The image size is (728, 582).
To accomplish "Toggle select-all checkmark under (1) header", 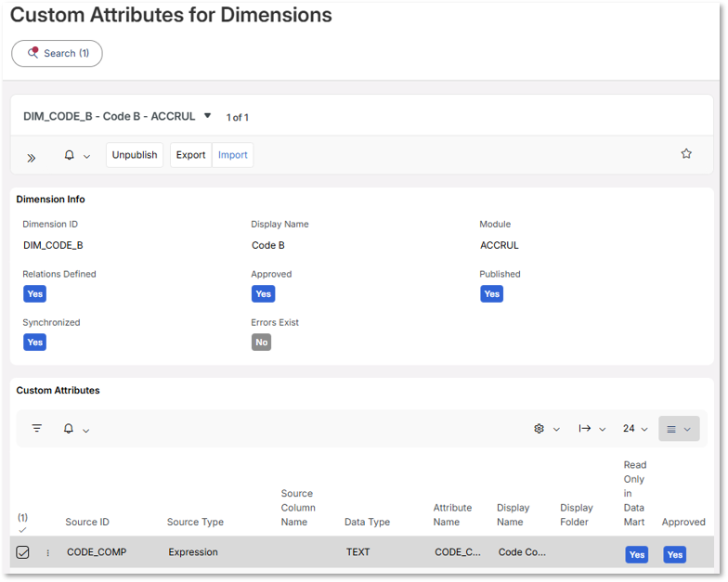I will click(x=22, y=530).
